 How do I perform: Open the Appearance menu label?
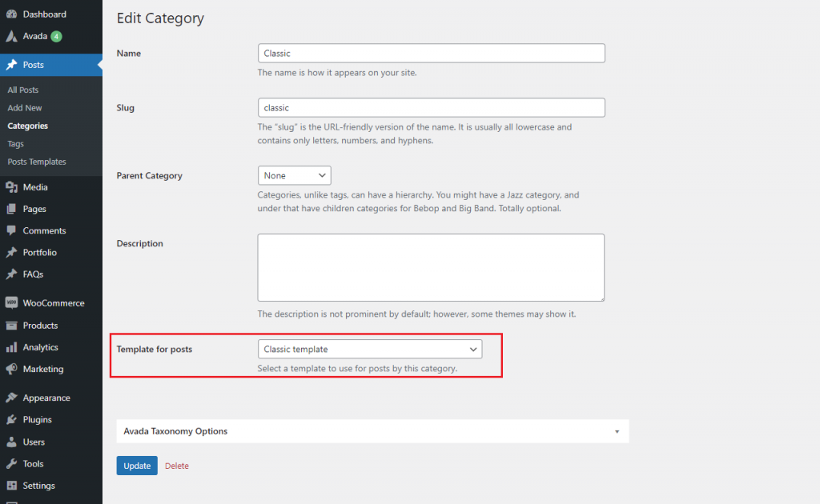[x=46, y=398]
